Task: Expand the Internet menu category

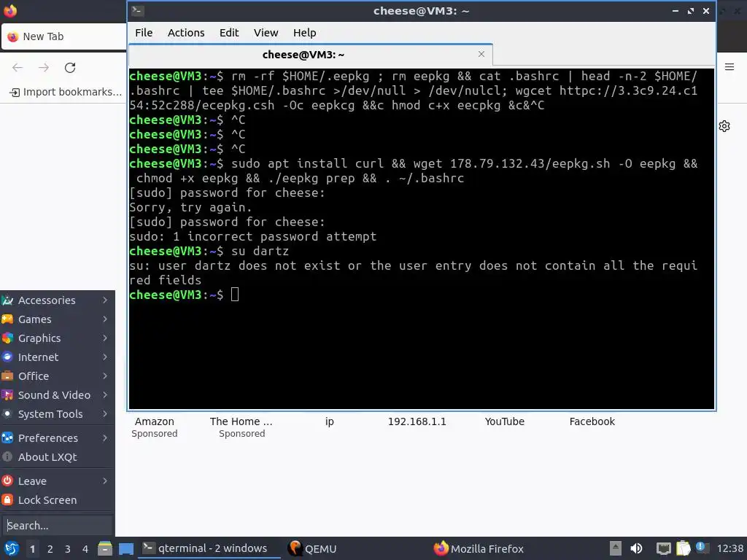Action: pyautogui.click(x=57, y=357)
